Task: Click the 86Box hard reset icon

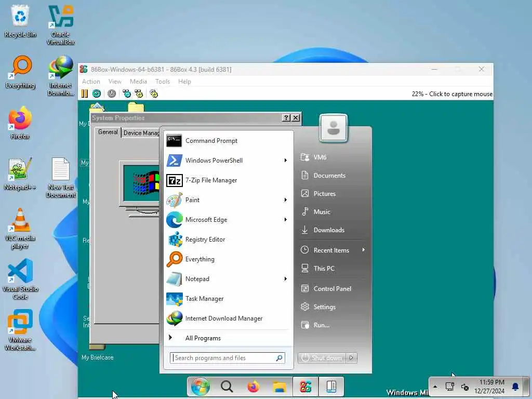Action: [x=97, y=94]
